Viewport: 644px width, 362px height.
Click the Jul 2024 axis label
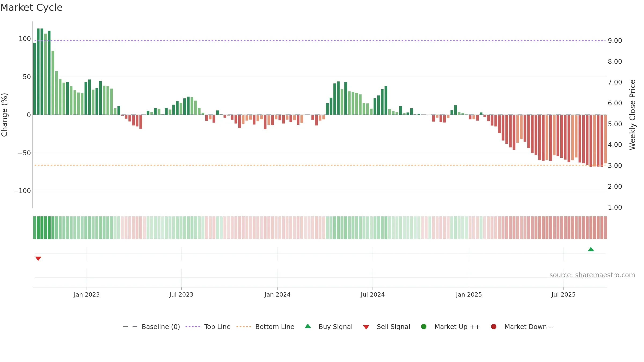click(372, 295)
